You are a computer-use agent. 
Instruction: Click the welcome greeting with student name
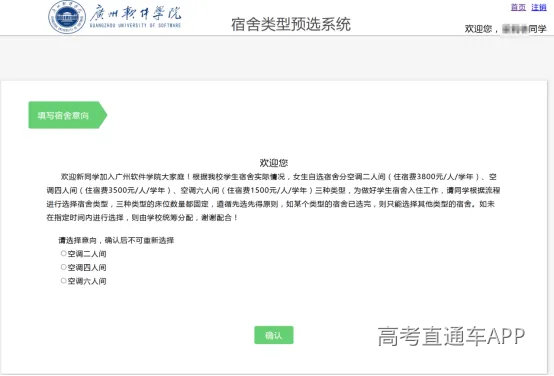505,29
